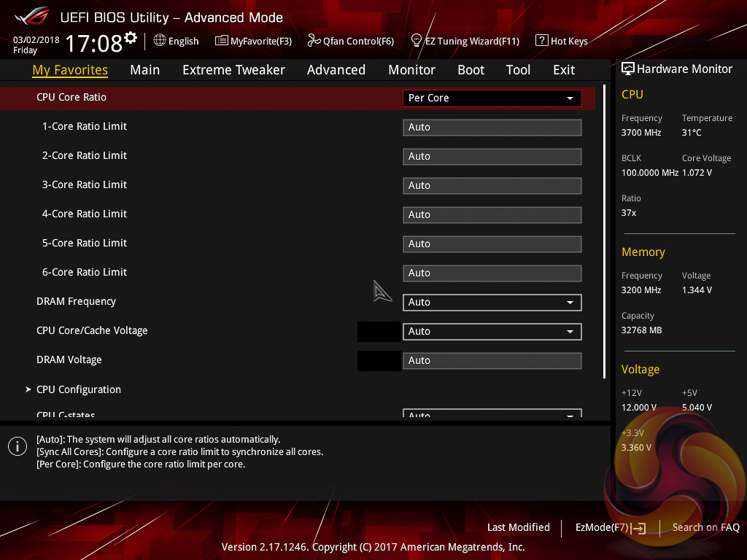Click the +12V 12.000 V reading
Viewport: 747px width, 560px height.
(x=639, y=408)
